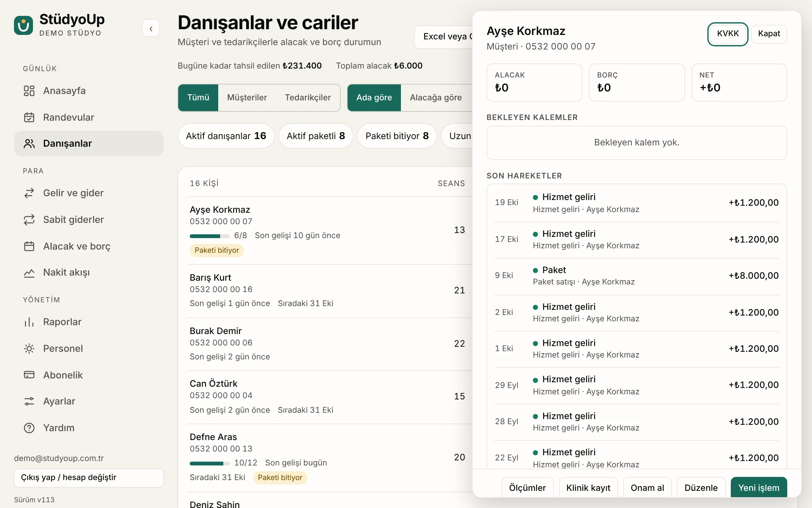Filter by Aktif paketli 8 chip
The height and width of the screenshot is (508, 812).
(x=316, y=136)
